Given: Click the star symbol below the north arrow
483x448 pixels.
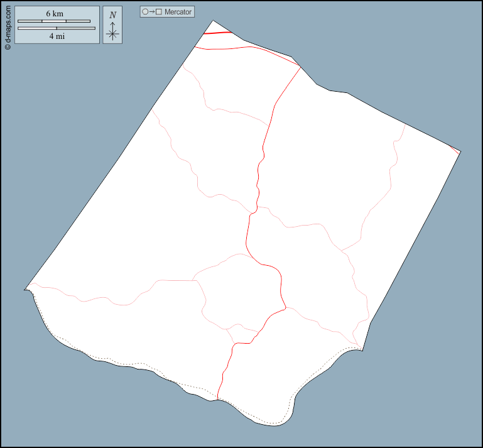Looking at the screenshot, I should pos(112,34).
